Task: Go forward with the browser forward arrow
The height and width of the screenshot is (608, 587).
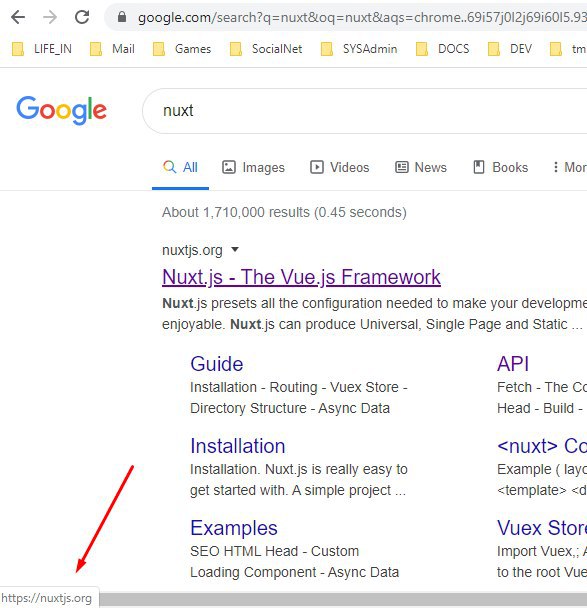Action: click(x=50, y=17)
